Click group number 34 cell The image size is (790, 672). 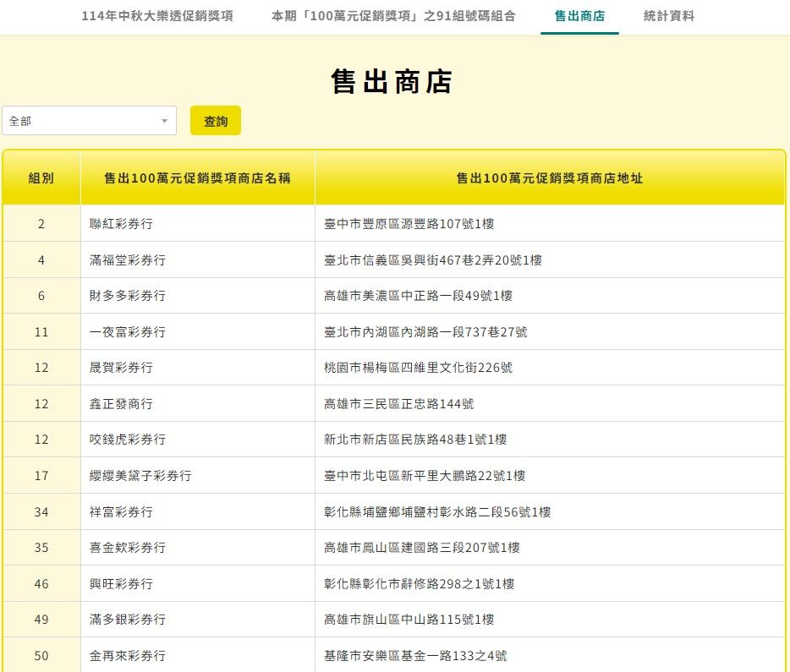(x=41, y=512)
